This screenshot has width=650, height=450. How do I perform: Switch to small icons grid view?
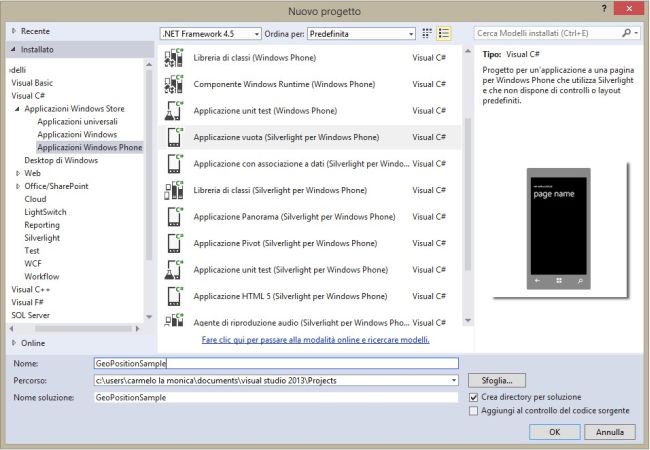point(427,34)
